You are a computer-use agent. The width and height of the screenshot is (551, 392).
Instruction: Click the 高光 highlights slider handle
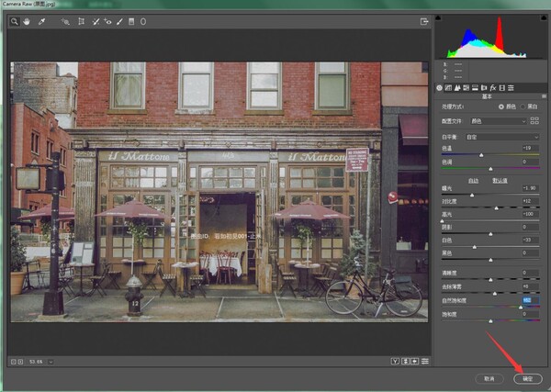coord(442,221)
